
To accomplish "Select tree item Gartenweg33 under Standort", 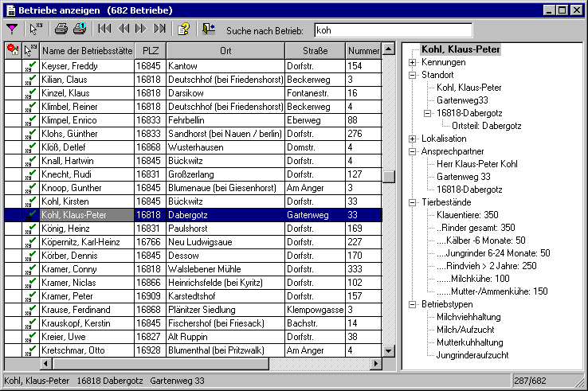I will pyautogui.click(x=462, y=100).
